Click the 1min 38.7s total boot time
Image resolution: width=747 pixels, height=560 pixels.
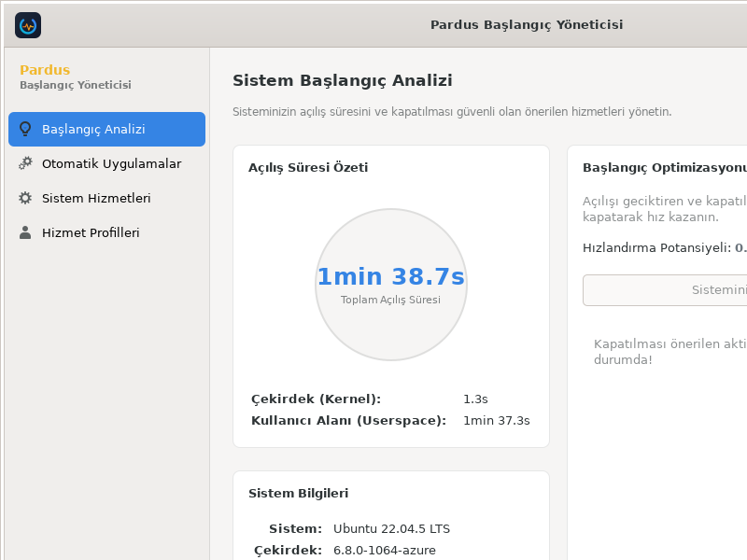point(391,276)
